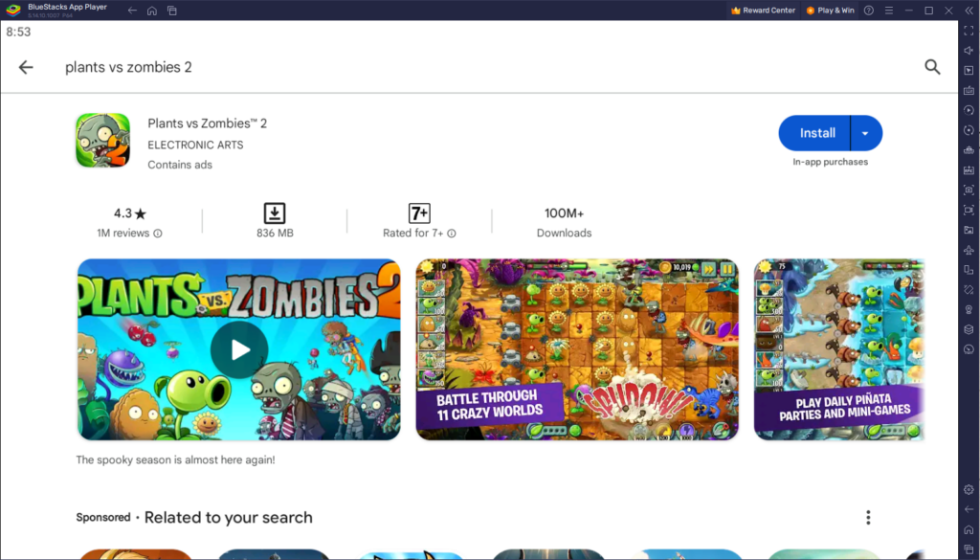Open the info icon next to 1M reviews

(159, 233)
